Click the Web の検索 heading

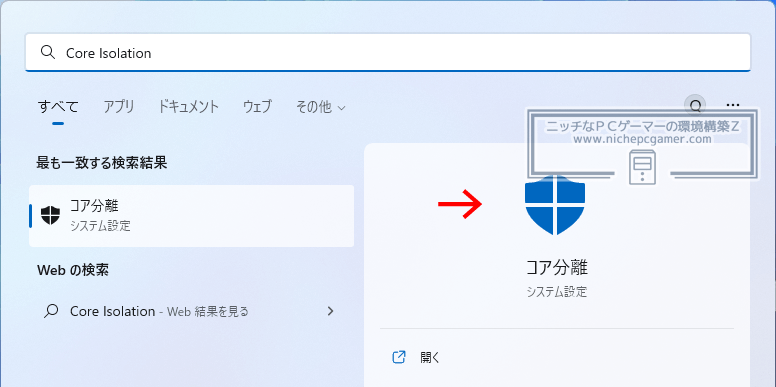coord(73,270)
